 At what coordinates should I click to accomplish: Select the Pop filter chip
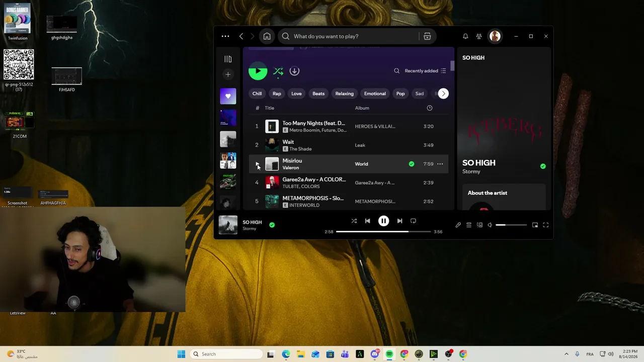point(400,94)
